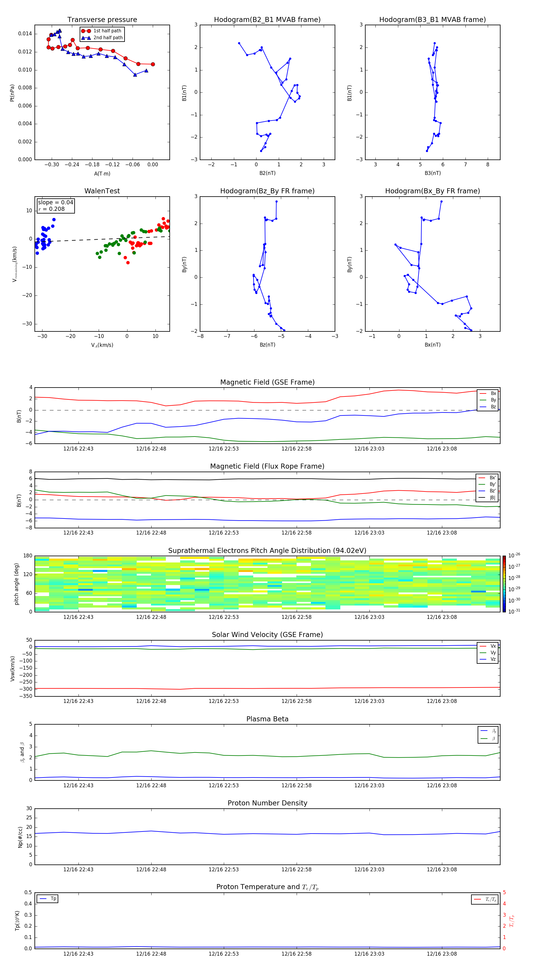Click the "Transverse pressure" plot title
Image resolution: width=535 pixels, height=980 pixels.
(102, 20)
